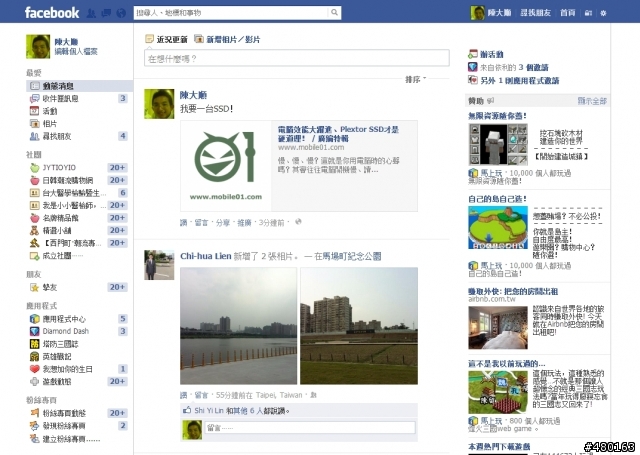Click the search magnifier button
The image size is (640, 455).
334,13
